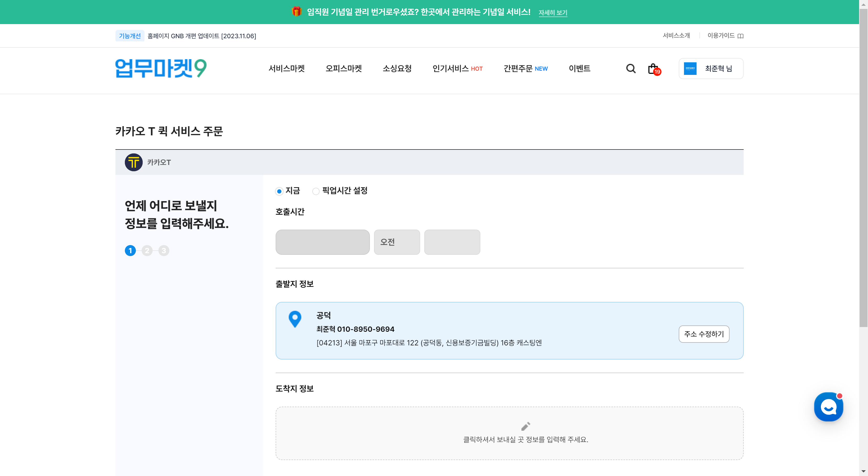Open the 간편주문 NEW menu

point(526,68)
